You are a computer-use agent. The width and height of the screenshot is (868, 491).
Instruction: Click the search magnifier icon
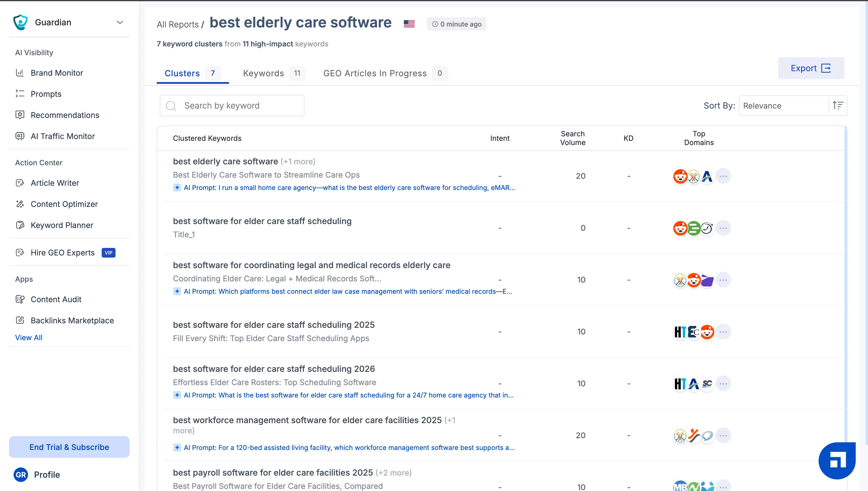171,106
